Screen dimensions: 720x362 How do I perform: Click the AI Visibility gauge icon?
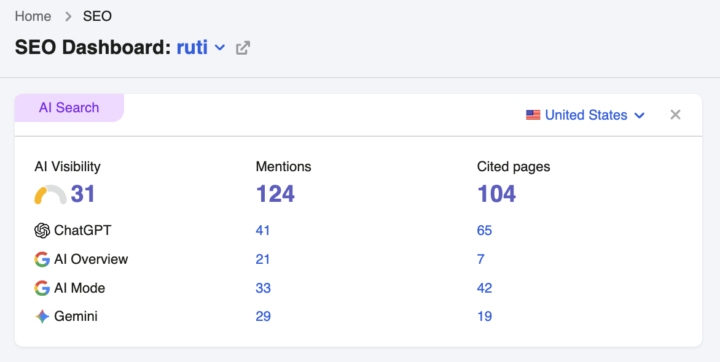point(51,194)
